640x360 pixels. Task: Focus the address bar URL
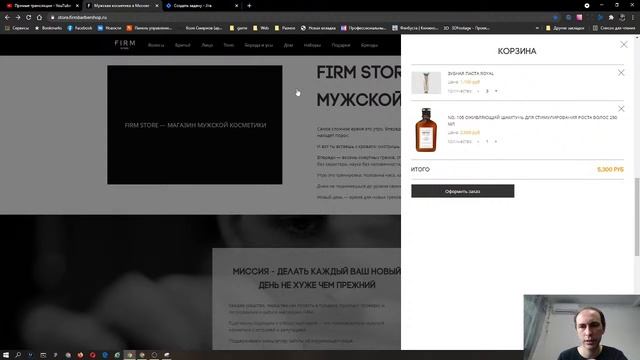click(x=82, y=18)
